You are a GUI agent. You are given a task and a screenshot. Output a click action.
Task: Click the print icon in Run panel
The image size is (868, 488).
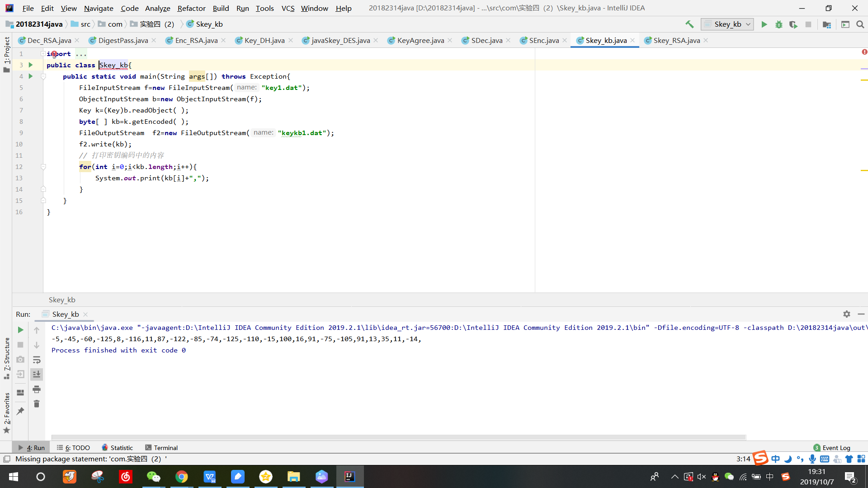coord(37,389)
